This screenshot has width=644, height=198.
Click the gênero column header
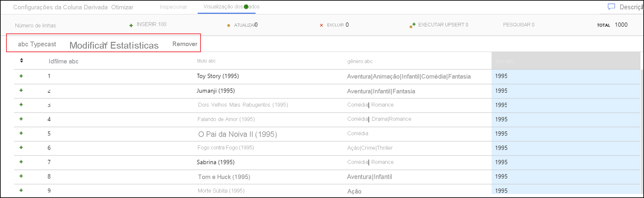pos(360,61)
